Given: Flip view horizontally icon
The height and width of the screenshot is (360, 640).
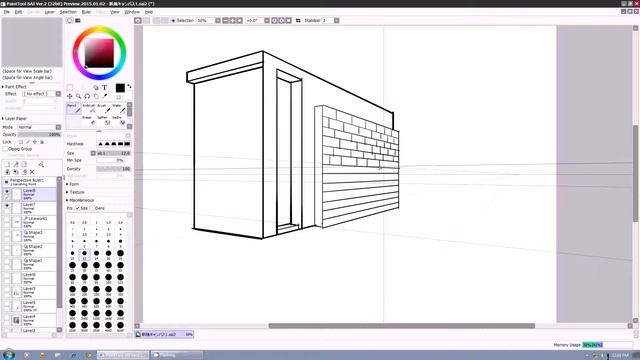Looking at the screenshot, I should coord(298,20).
